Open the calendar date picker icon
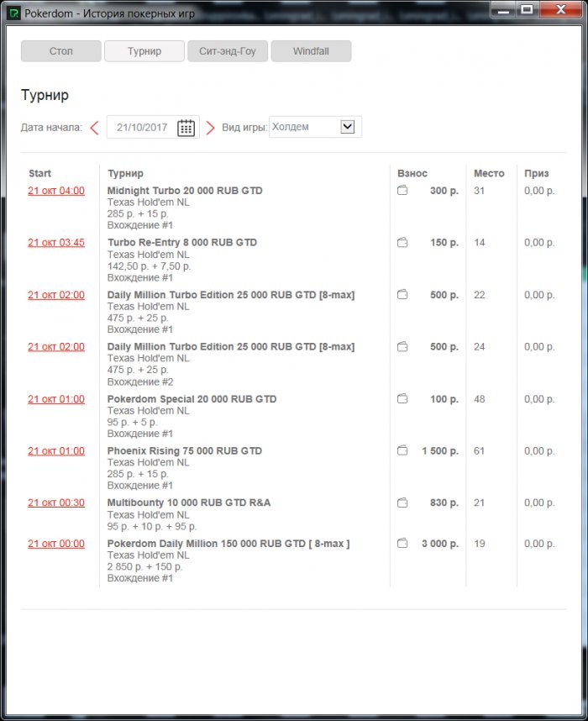 point(186,128)
